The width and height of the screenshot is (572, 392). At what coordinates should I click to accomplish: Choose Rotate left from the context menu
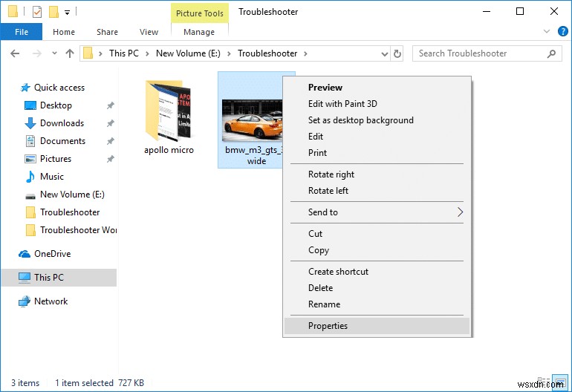pos(377,191)
